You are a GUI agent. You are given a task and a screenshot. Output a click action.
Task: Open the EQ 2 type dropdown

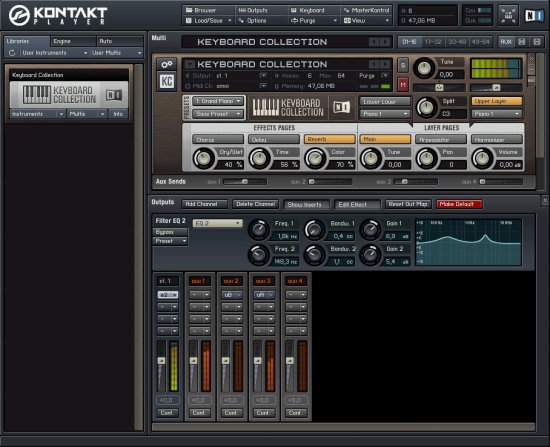coord(217,223)
